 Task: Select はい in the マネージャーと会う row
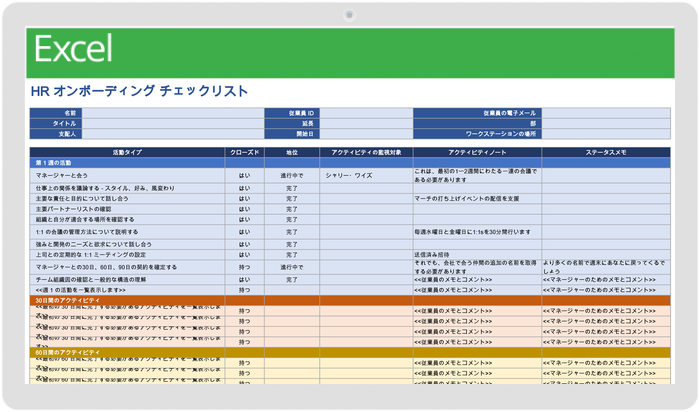point(245,175)
